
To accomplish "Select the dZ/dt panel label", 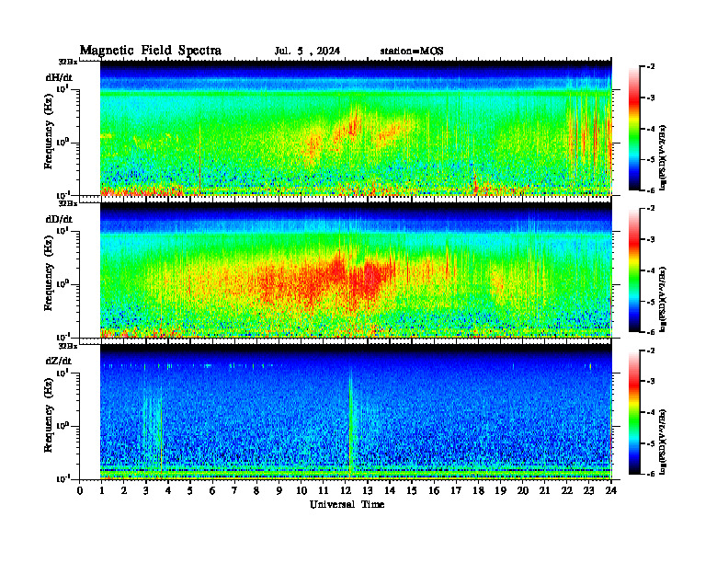I will pos(59,361).
